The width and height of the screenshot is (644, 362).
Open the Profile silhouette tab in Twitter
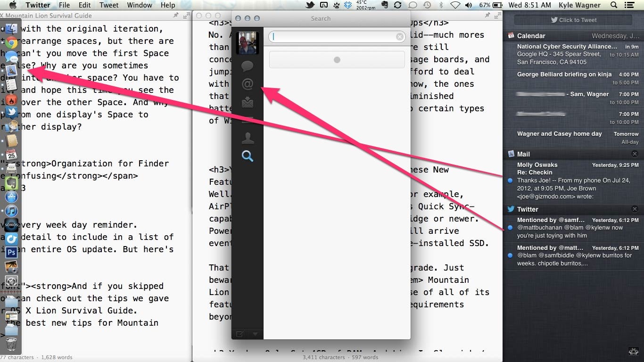pyautogui.click(x=248, y=138)
